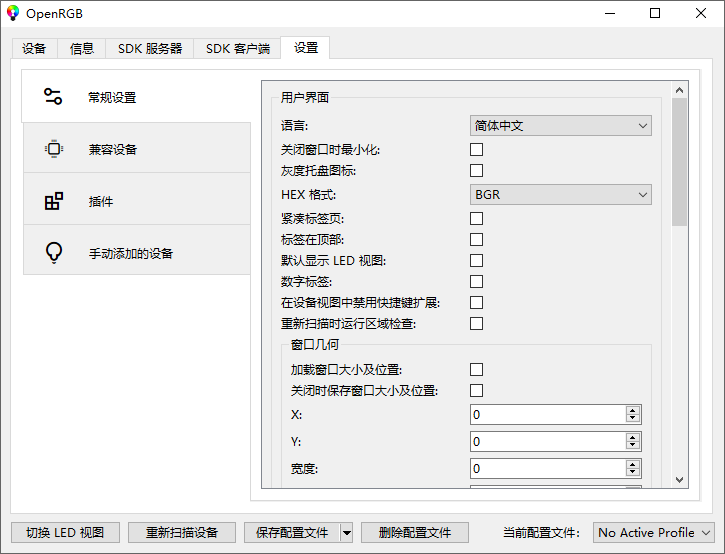Minimize the OpenRGB window
The image size is (725, 554).
[610, 13]
